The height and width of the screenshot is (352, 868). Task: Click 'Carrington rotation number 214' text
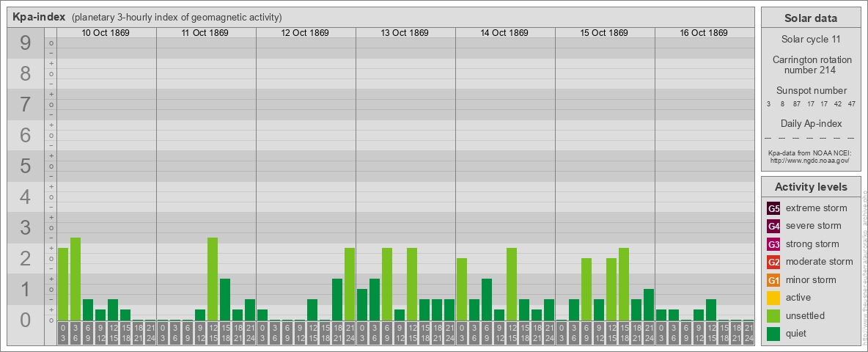pyautogui.click(x=811, y=65)
